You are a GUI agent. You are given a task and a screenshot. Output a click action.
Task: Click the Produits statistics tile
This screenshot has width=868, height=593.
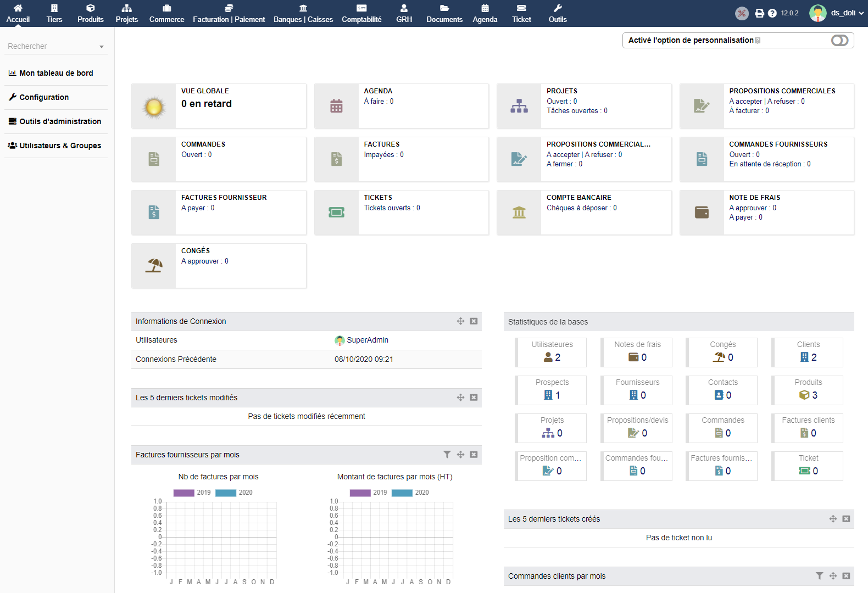click(808, 390)
